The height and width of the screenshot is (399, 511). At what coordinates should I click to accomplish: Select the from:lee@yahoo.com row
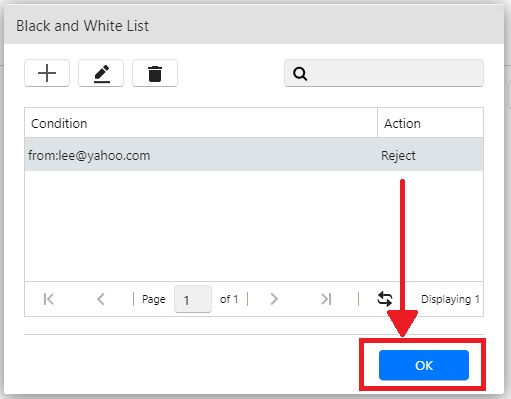254,155
